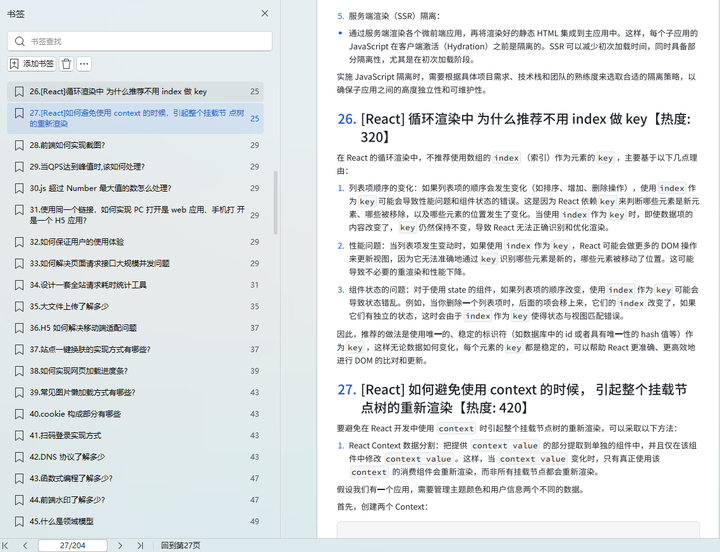Open bookmark 33 about large concurrent requests
This screenshot has height=552, width=720.
pos(135,264)
